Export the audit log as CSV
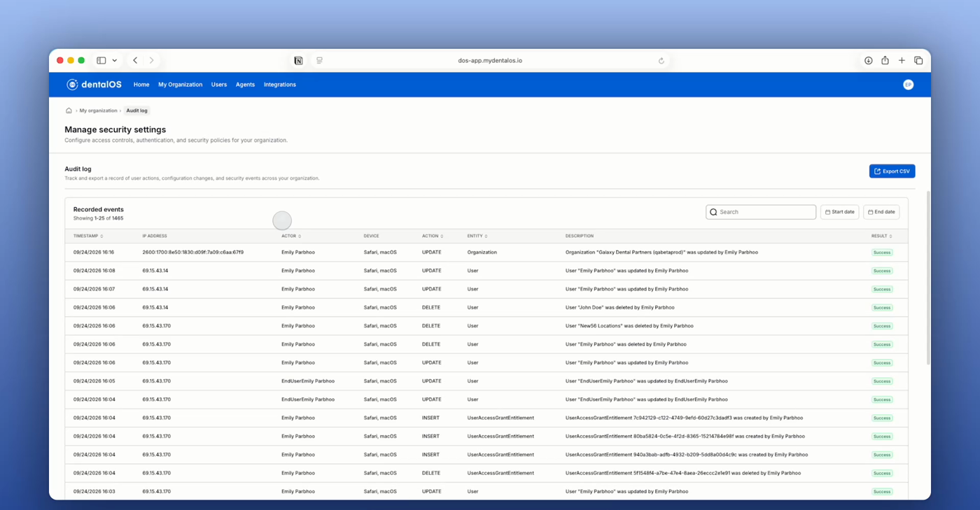 tap(892, 171)
